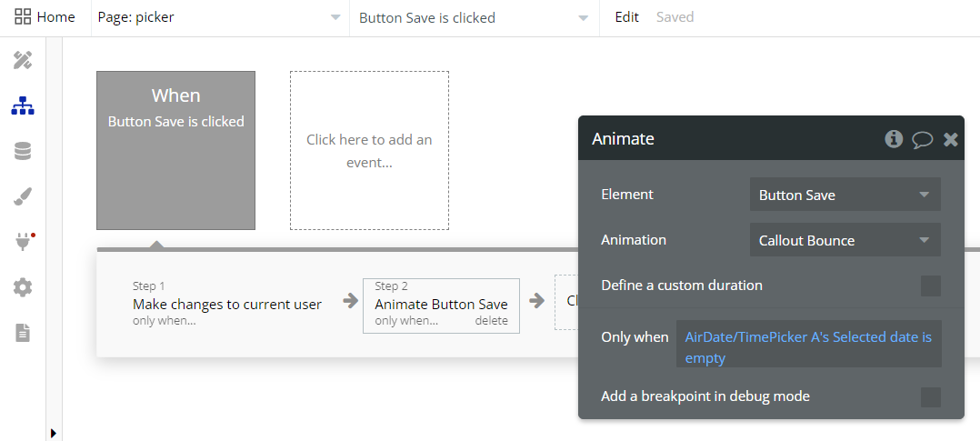Enable Define a custom duration checkbox
This screenshot has width=980, height=441.
(x=930, y=286)
